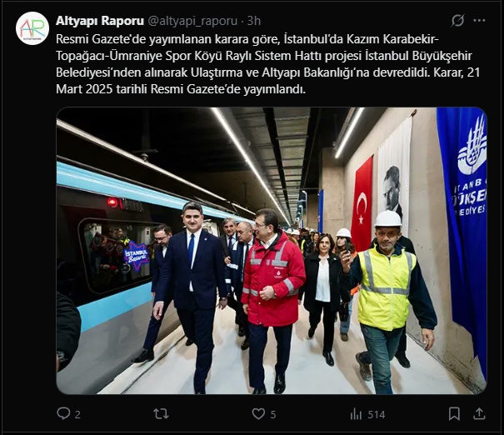Image resolution: width=504 pixels, height=435 pixels.
Task: Click the 514 views count
Action: (x=377, y=414)
